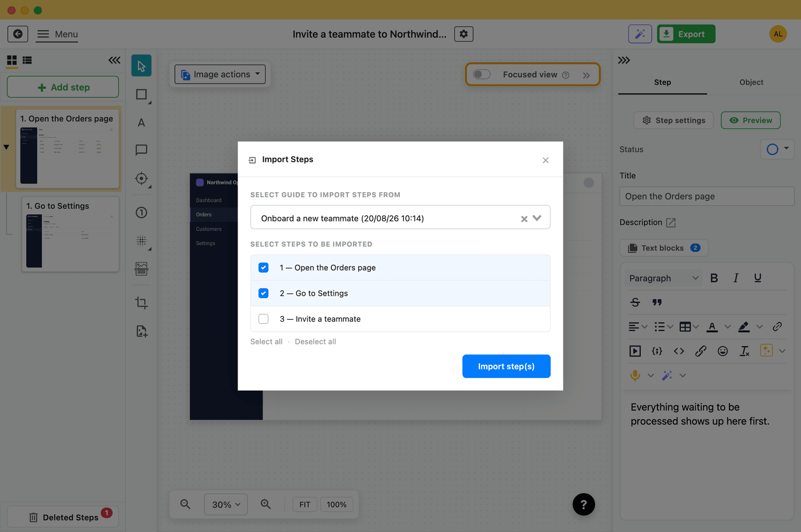Screen dimensions: 801x532
Task: Select the rectangle shape tool
Action: [141, 94]
